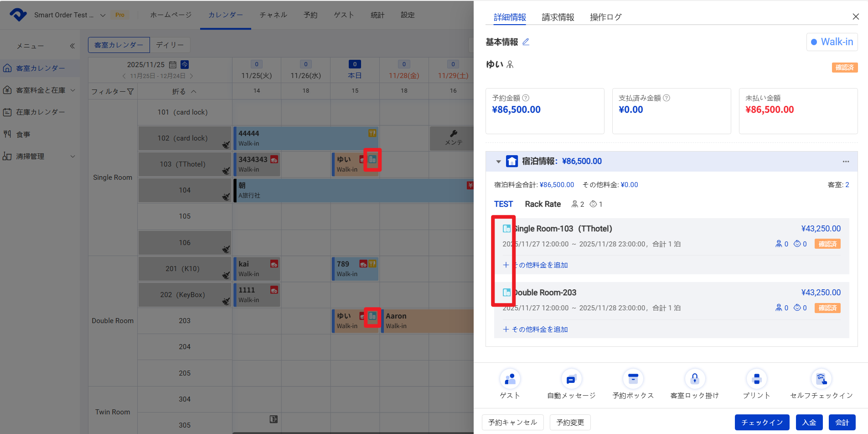Open the 自動メッセージ auto message icon
The height and width of the screenshot is (434, 868).
tap(571, 379)
